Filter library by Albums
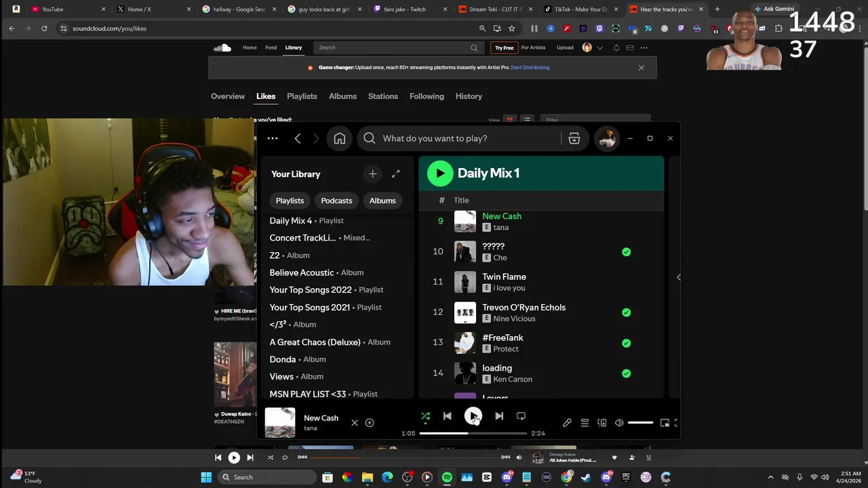This screenshot has height=488, width=868. coord(382,201)
